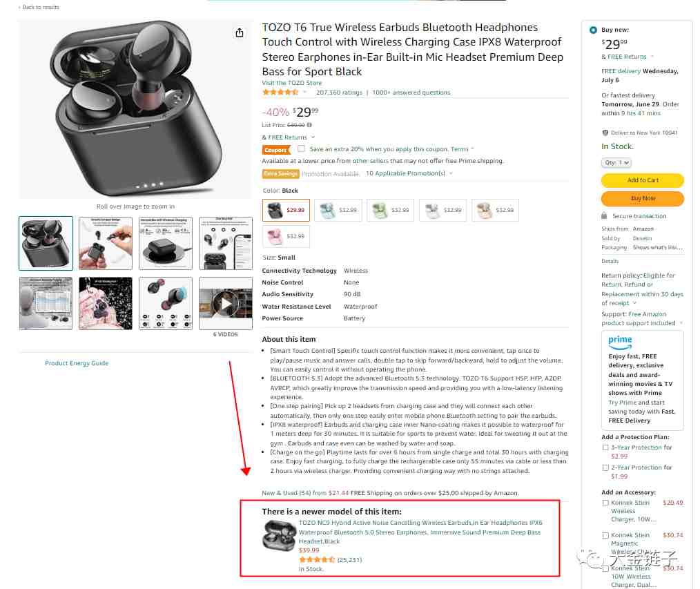Image resolution: width=700 pixels, height=589 pixels.
Task: Tick the 20% coupon checkbox
Action: point(302,148)
